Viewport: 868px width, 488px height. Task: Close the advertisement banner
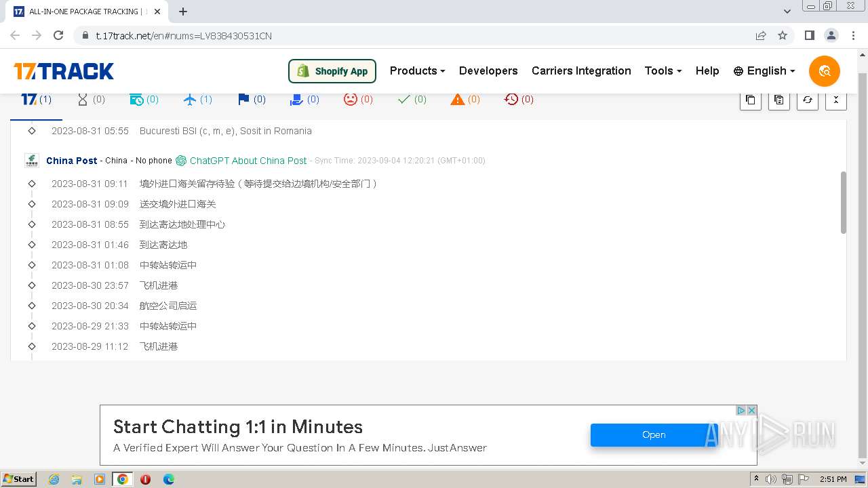[751, 411]
